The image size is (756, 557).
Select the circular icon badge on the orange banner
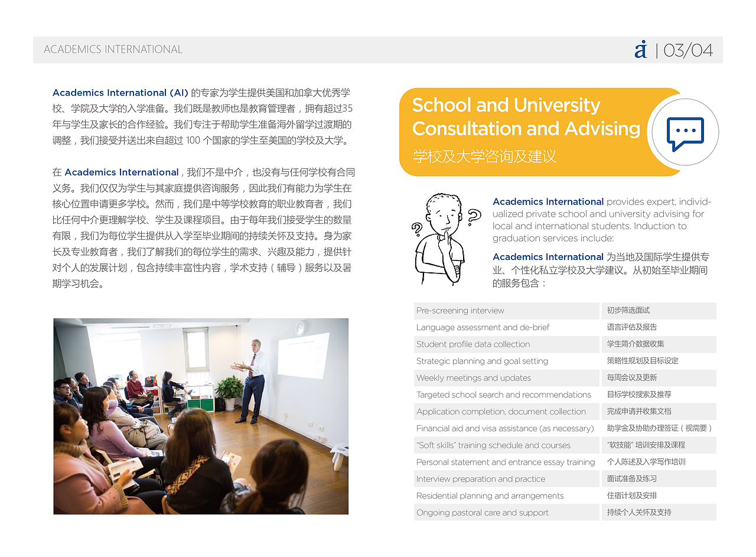pyautogui.click(x=685, y=133)
